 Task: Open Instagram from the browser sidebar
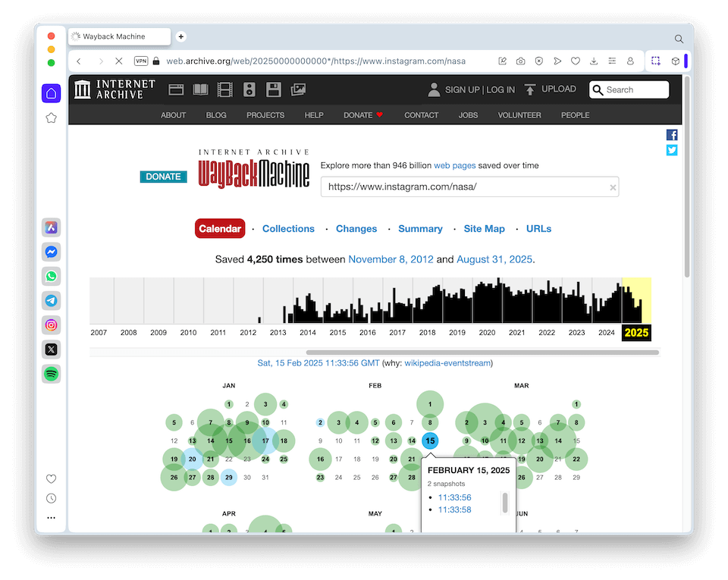tap(51, 324)
